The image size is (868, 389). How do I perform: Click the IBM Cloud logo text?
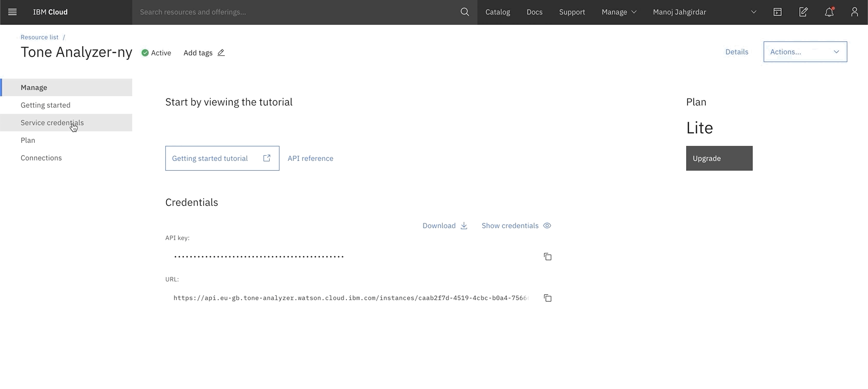(50, 12)
